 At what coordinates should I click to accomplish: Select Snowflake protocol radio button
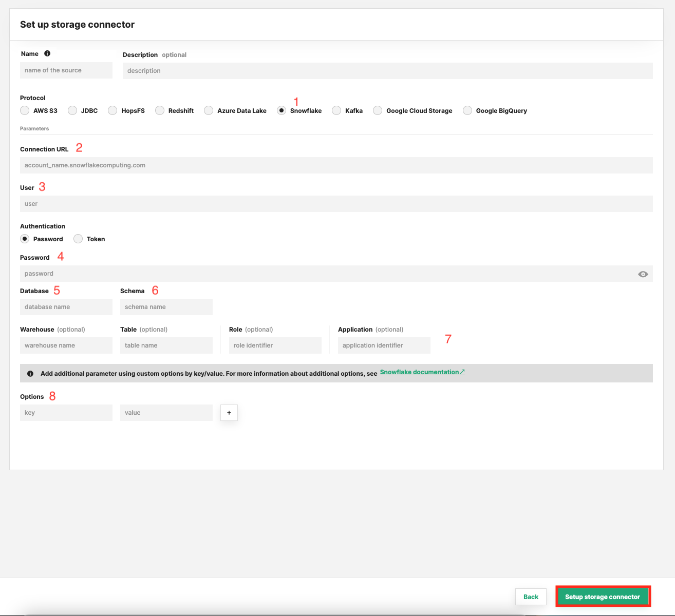point(282,110)
